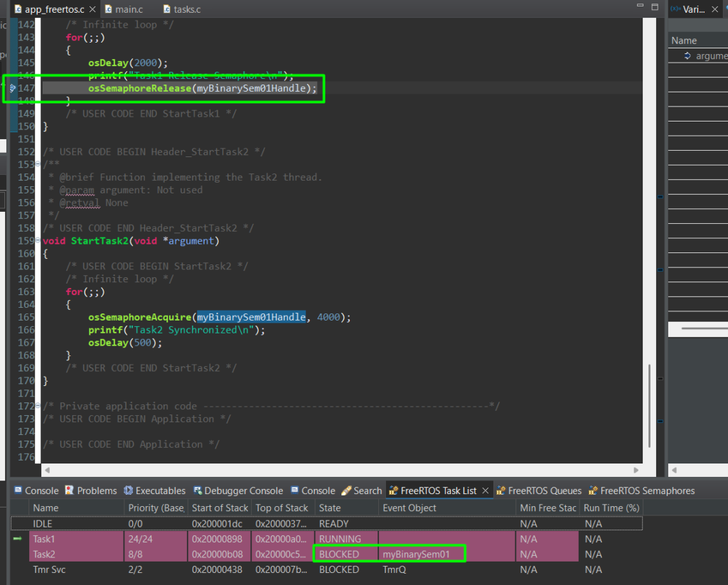Switch to the FreeRTOS Queues view
This screenshot has height=585, width=728.
point(545,490)
